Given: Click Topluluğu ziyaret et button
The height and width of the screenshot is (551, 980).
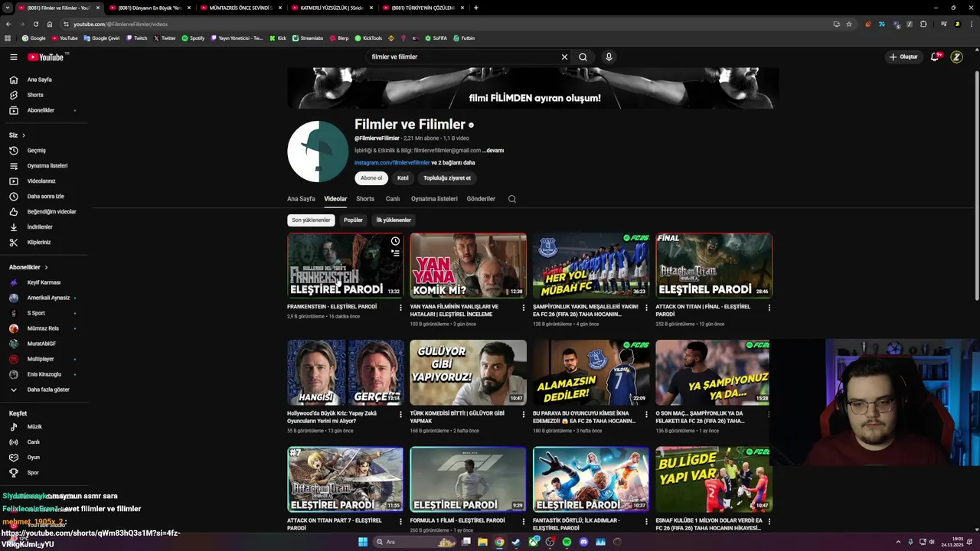Looking at the screenshot, I should (x=447, y=178).
